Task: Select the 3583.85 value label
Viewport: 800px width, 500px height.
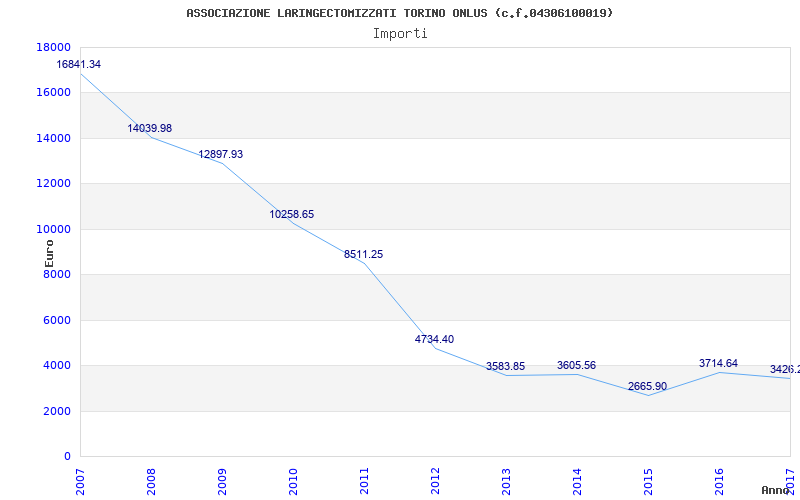Action: tap(505, 366)
